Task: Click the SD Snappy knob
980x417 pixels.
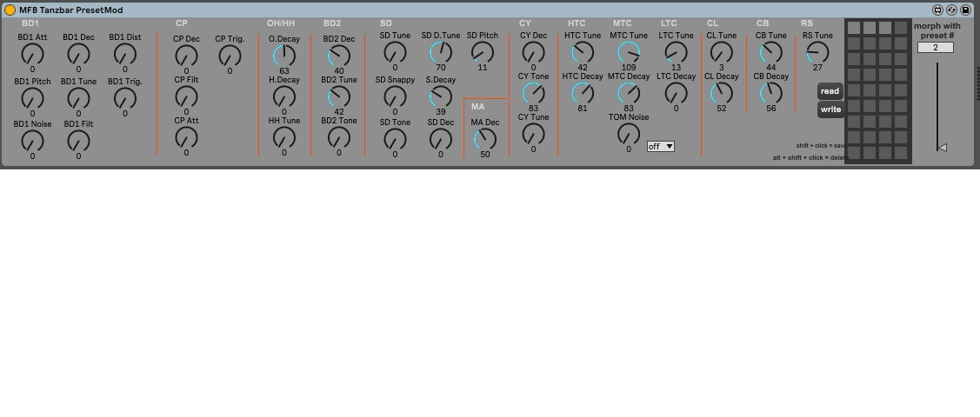Action: [395, 96]
